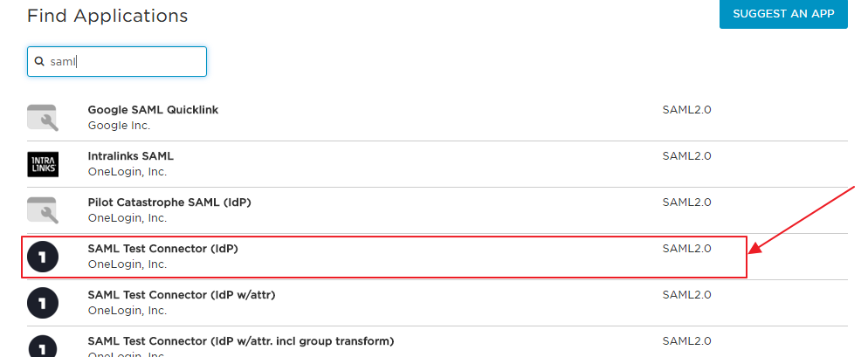
Task: Select Intralinks SAML application
Action: pyautogui.click(x=130, y=156)
